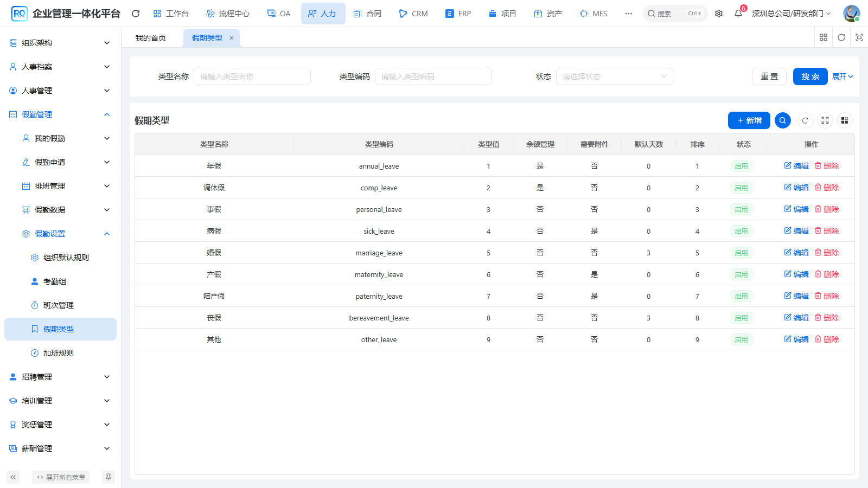Screen dimensions: 868x488
Task: Click the refresh icon beside platform title
Action: point(136,14)
